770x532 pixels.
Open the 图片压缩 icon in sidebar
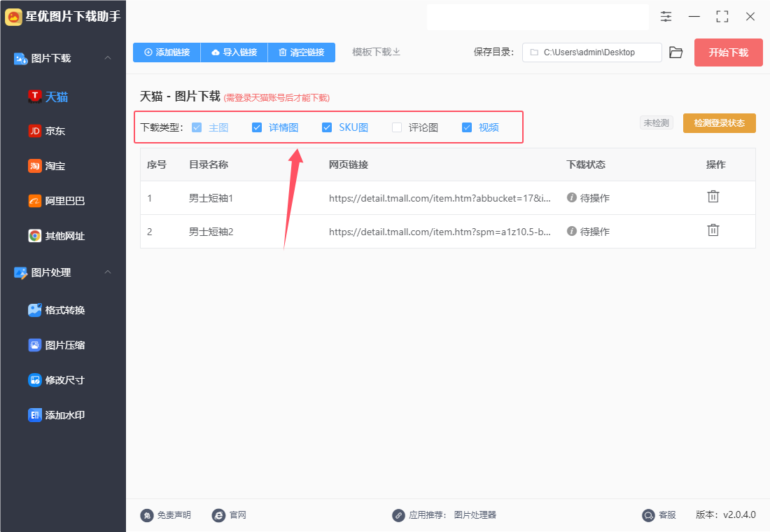34,345
